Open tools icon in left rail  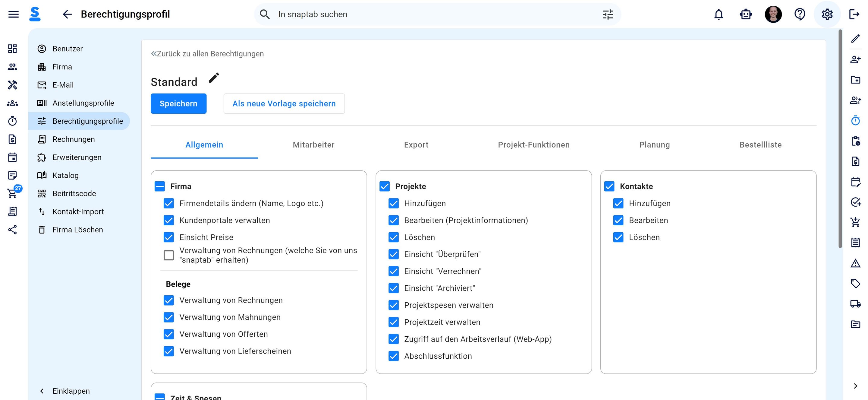12,85
